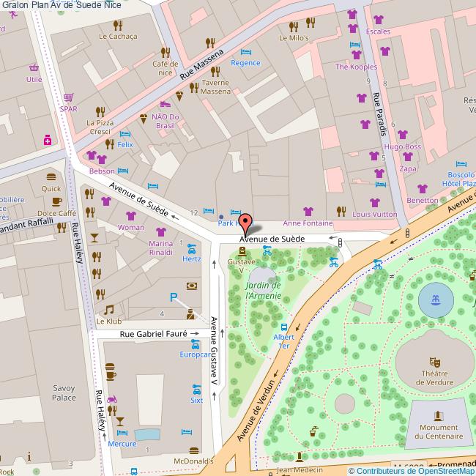
Task: Select the SPAR shopping cart icon
Action: pos(68,97)
